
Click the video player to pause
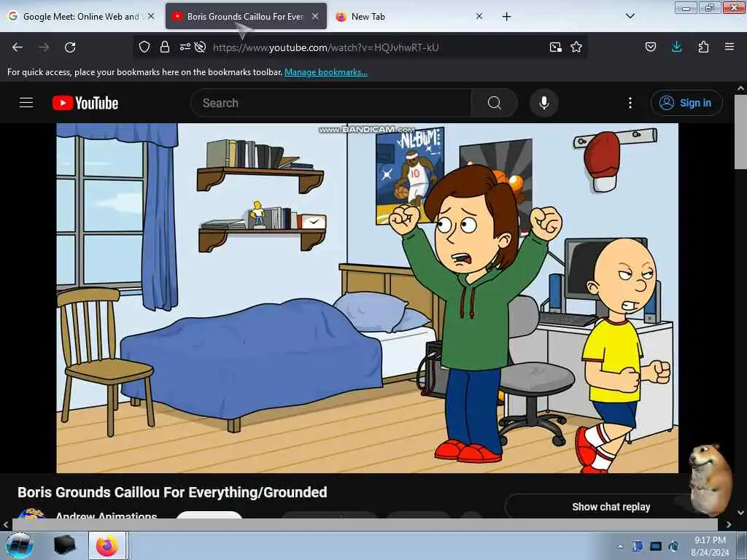(x=368, y=298)
